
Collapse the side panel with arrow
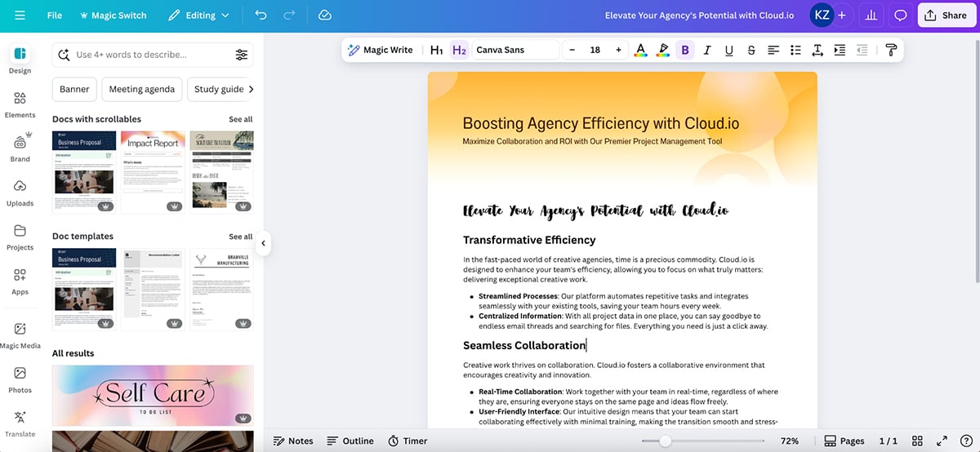pyautogui.click(x=263, y=242)
